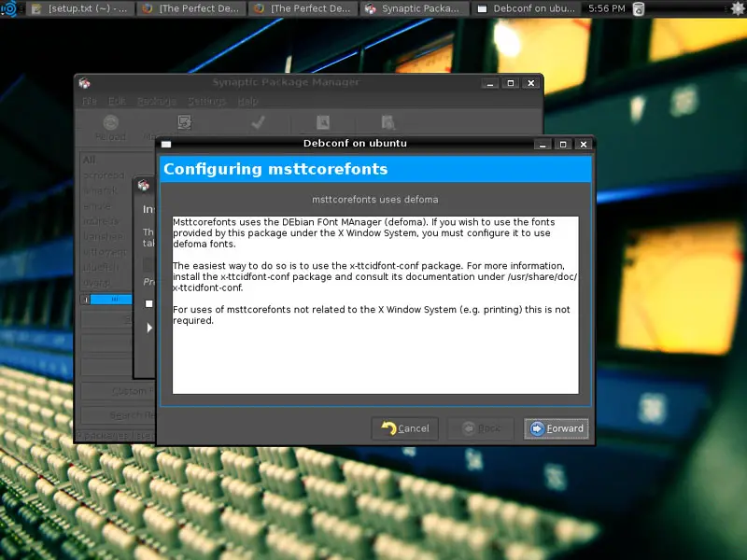The width and height of the screenshot is (747, 560).
Task: Click the Forward button in Debconf
Action: (x=556, y=428)
